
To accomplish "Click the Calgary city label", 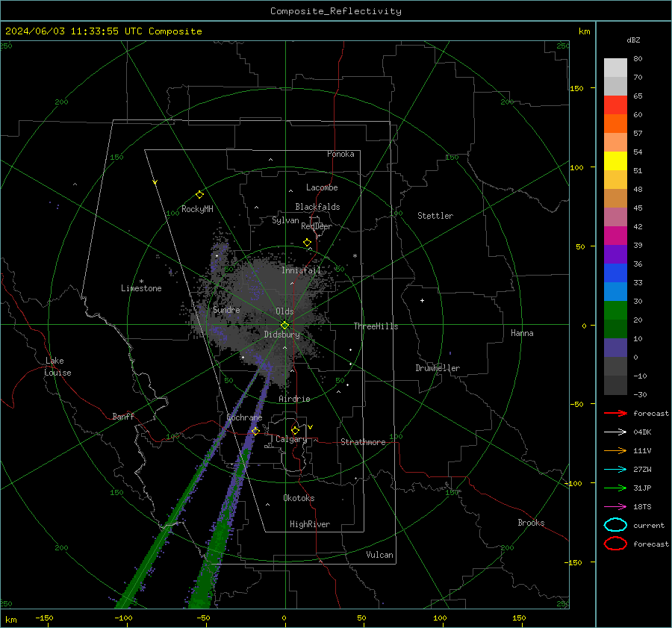I will coord(291,439).
